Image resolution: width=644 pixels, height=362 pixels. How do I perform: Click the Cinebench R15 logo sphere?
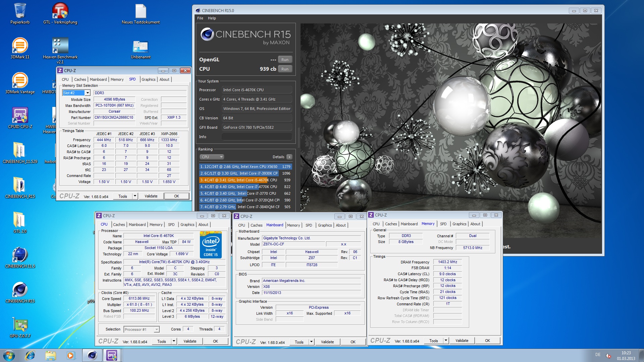coord(207,34)
